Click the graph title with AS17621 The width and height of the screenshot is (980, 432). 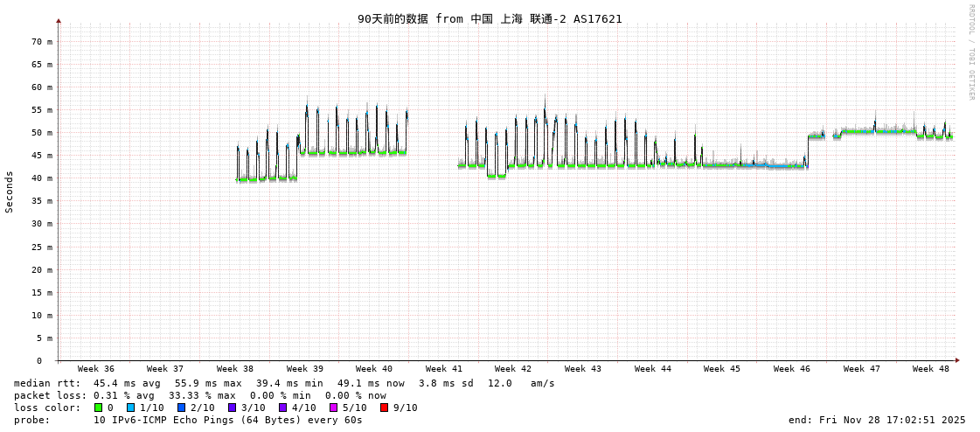point(490,18)
